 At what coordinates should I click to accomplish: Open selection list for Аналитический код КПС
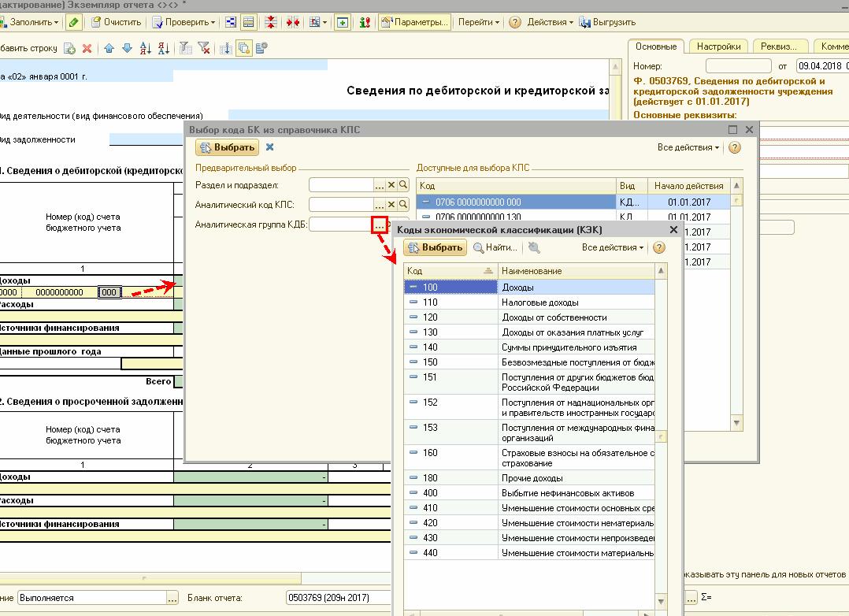[380, 204]
